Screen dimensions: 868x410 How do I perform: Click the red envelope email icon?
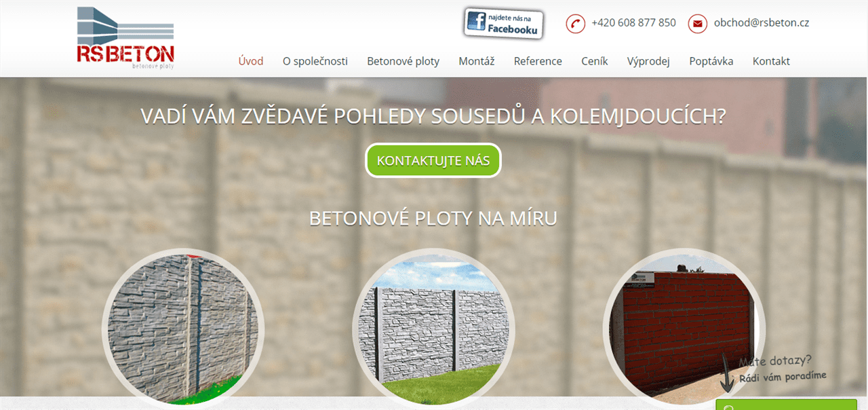pyautogui.click(x=698, y=24)
